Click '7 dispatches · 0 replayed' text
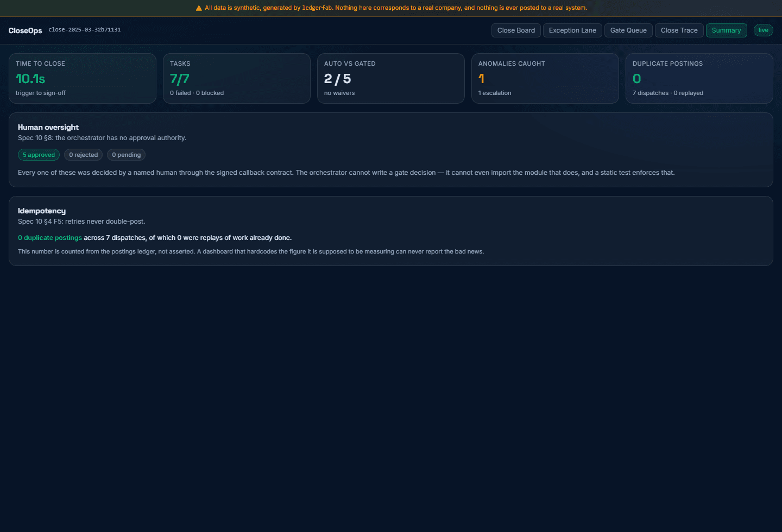Screen dimensions: 782x532 pos(668,93)
